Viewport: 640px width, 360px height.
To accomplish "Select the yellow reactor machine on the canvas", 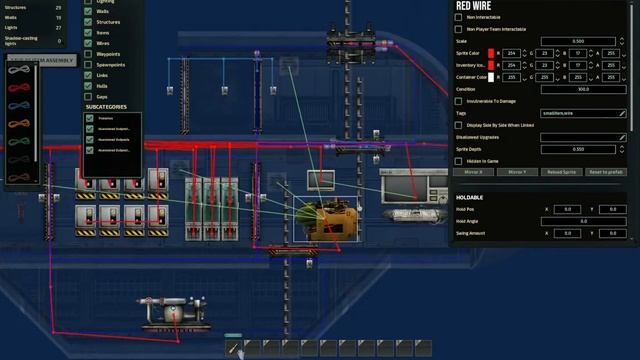I will [x=327, y=220].
